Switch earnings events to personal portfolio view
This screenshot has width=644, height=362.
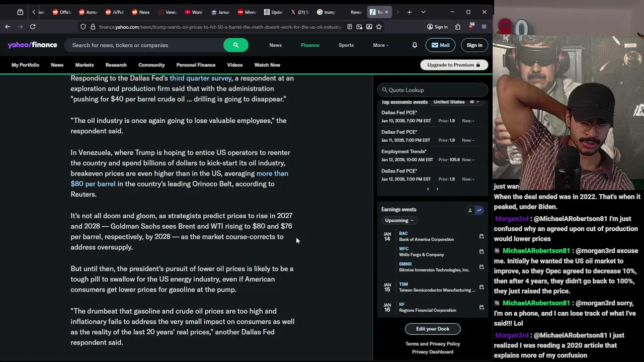point(470,210)
